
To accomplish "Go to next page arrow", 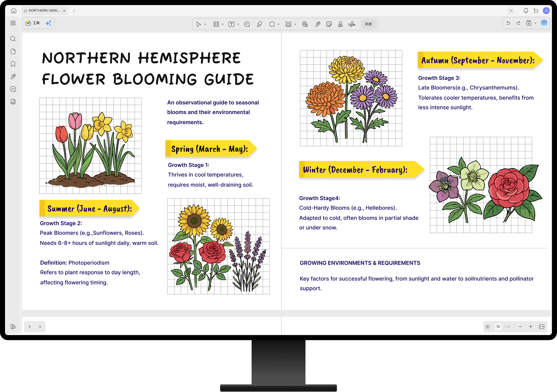I will click(x=40, y=327).
